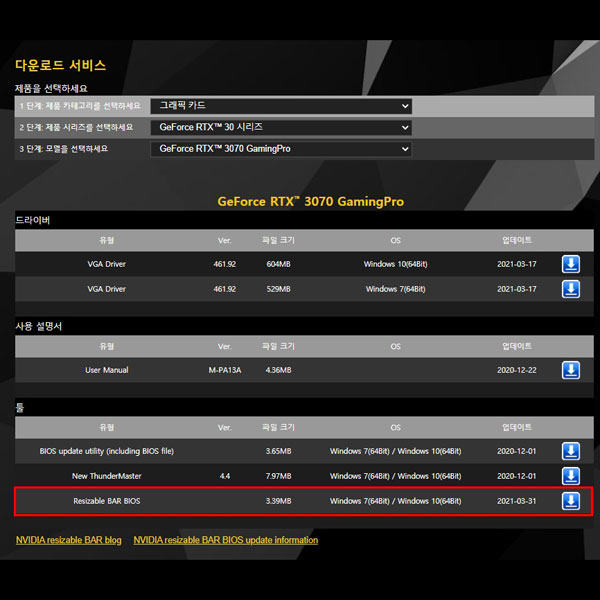Select the 3.39MB file size cell
The image size is (600, 600).
tap(279, 501)
